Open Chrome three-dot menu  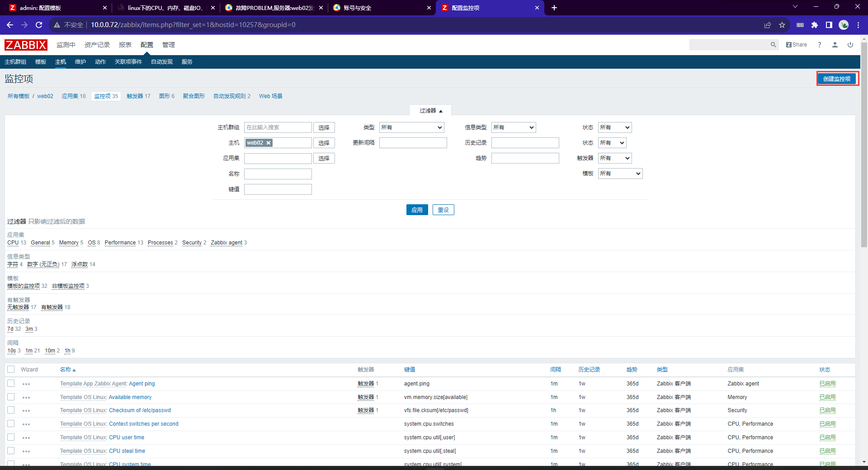[858, 25]
